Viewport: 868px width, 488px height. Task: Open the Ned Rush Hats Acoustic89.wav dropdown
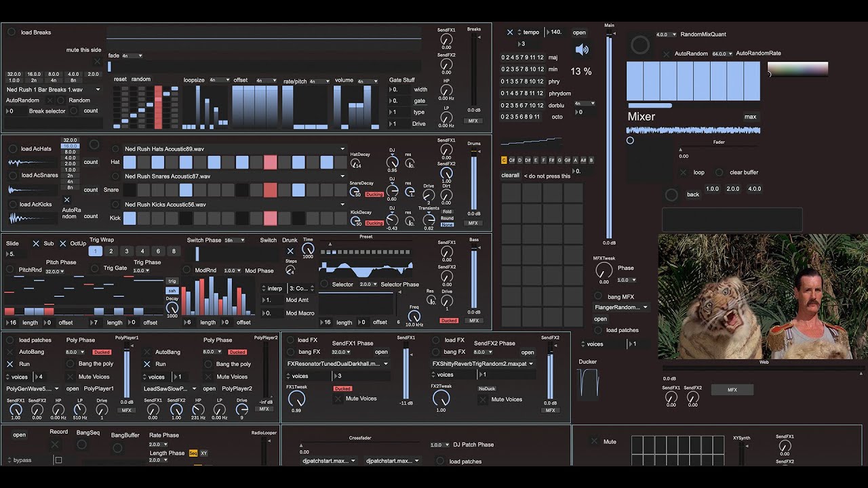pos(234,149)
